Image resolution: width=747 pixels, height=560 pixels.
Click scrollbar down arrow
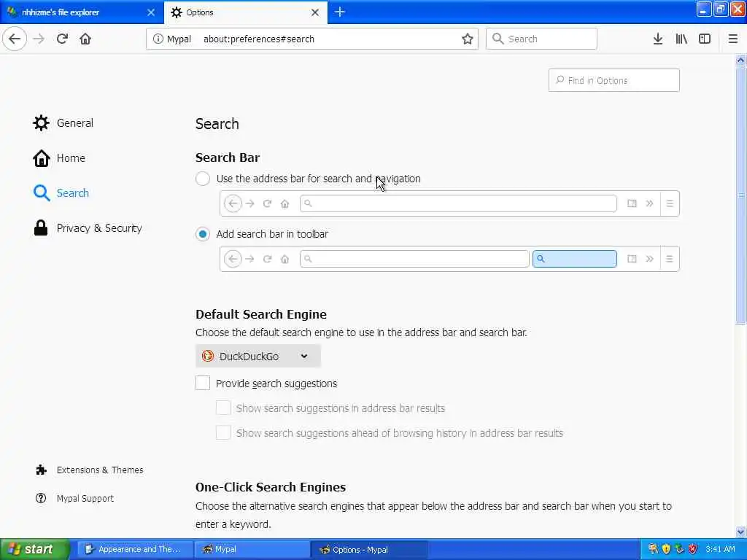pyautogui.click(x=741, y=532)
